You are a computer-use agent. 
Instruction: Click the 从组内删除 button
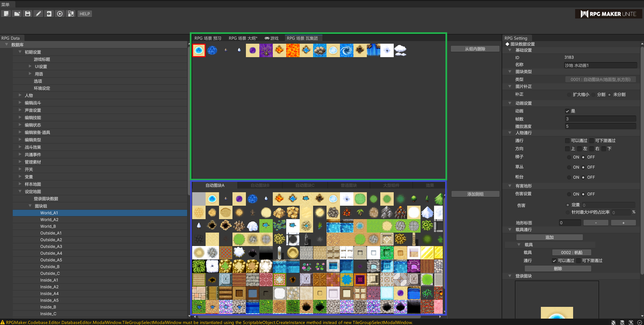pos(475,49)
